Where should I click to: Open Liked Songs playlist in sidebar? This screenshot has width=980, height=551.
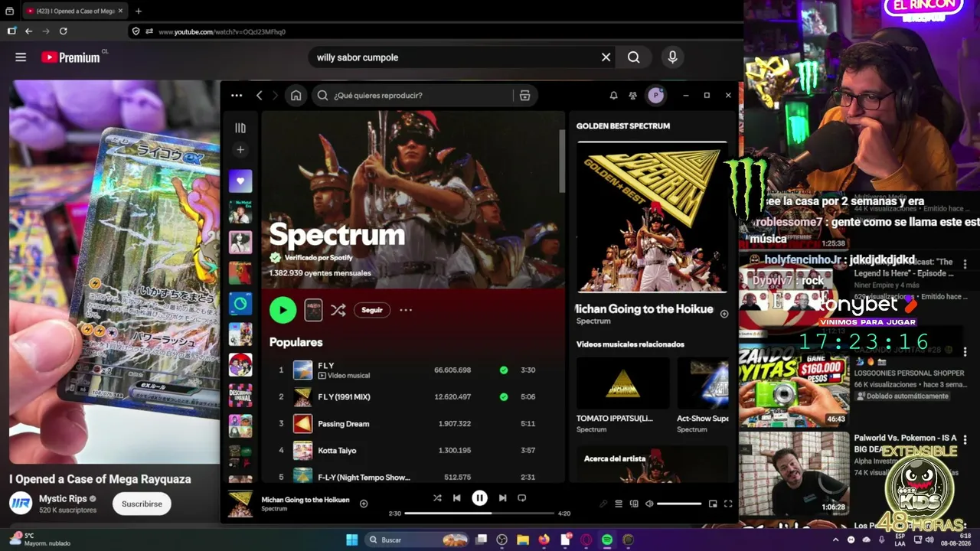click(x=240, y=181)
